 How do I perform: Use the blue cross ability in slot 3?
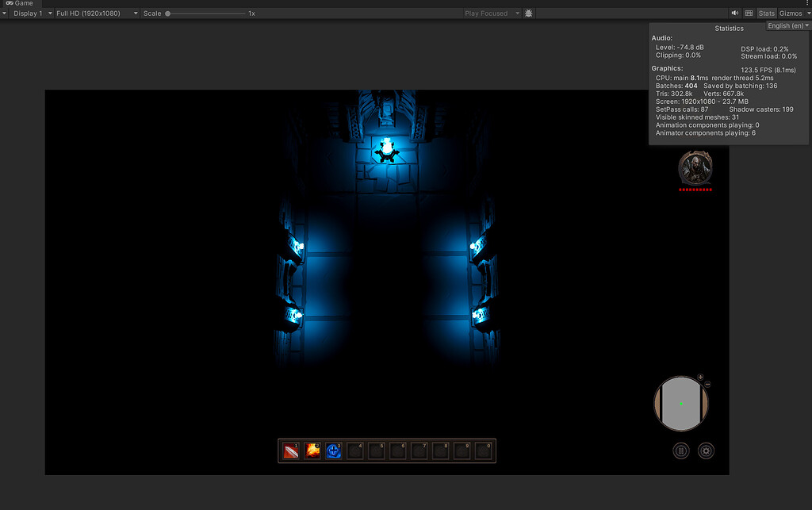tap(333, 451)
